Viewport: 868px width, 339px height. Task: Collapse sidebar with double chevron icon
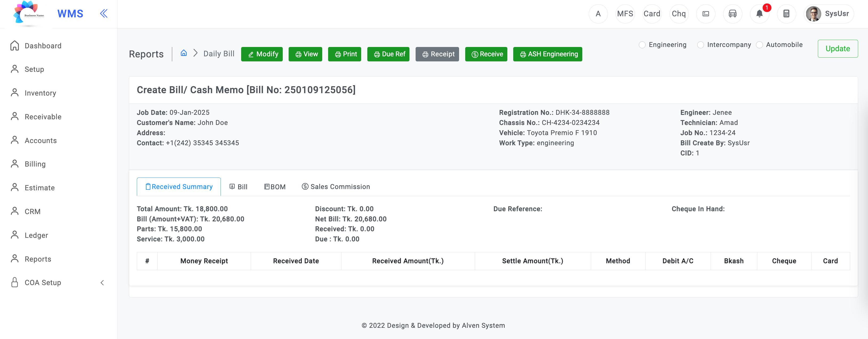click(x=104, y=14)
